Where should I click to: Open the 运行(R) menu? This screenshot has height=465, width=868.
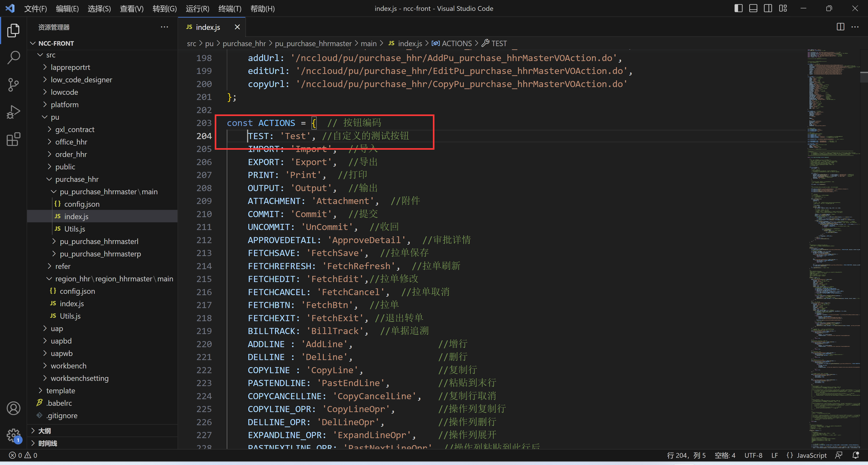pyautogui.click(x=197, y=8)
